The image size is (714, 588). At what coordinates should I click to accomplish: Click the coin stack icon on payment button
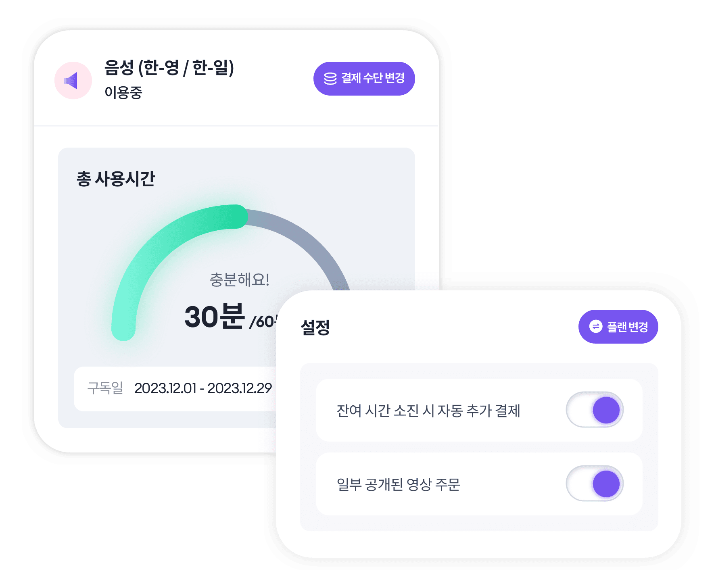330,78
